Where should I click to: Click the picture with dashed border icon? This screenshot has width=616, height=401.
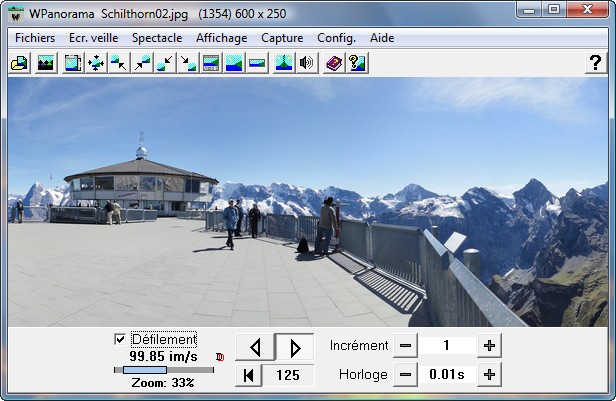click(x=73, y=63)
